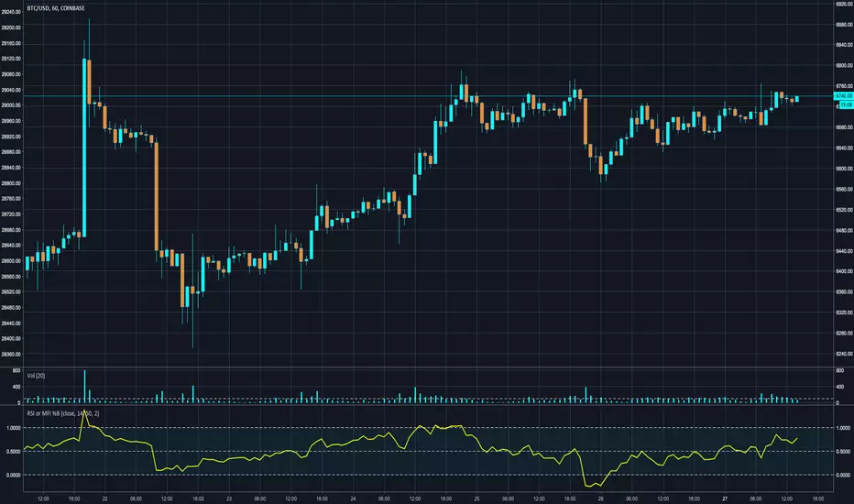
Task: Click the 6240.00 price scale label
Action: pyautogui.click(x=844, y=354)
